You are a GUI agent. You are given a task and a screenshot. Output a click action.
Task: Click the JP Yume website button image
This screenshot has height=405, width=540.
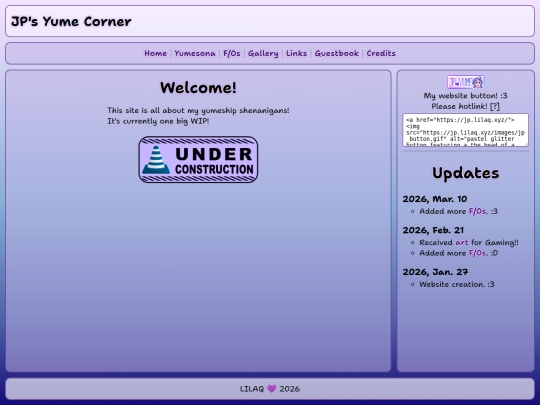466,82
